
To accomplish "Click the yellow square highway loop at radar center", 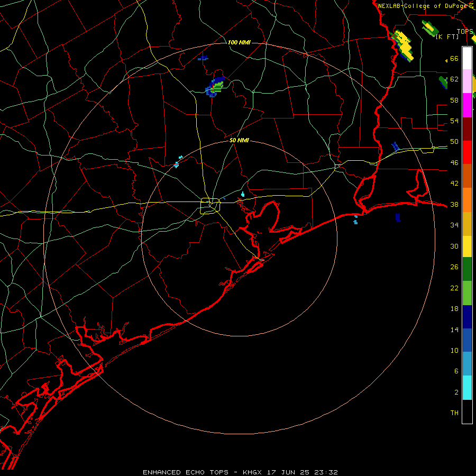I will coord(210,206).
